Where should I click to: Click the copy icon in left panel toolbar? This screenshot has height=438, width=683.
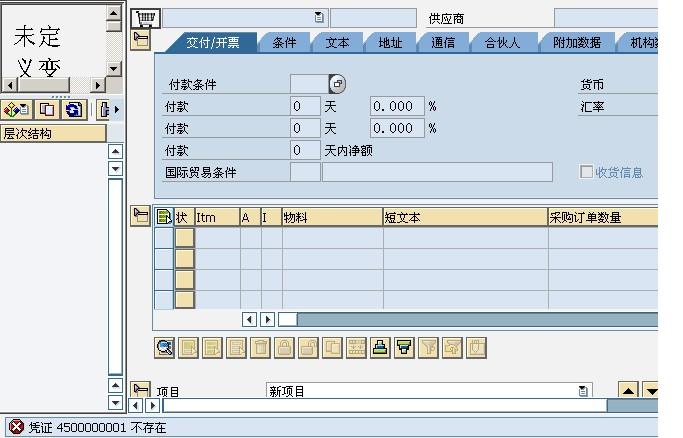pyautogui.click(x=47, y=109)
